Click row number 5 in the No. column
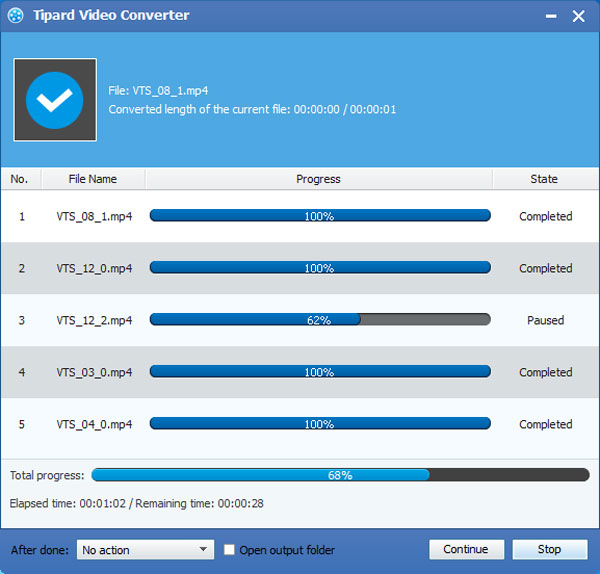Viewport: 600px width, 574px height. (x=22, y=424)
